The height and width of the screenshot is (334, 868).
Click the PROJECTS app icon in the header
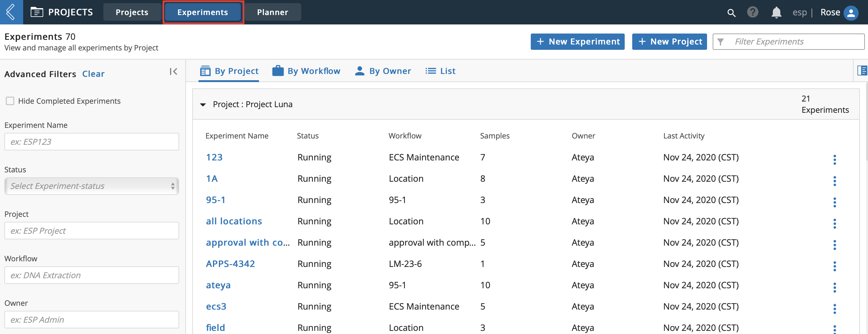click(37, 13)
